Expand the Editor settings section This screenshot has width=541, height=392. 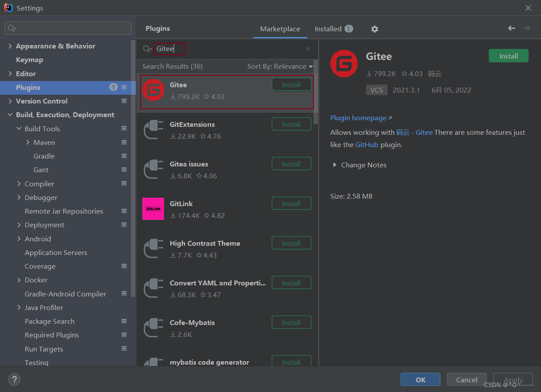pyautogui.click(x=10, y=74)
